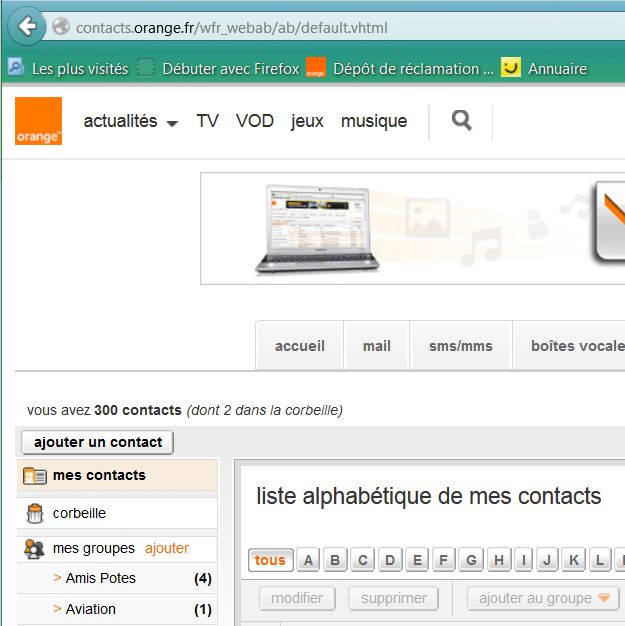This screenshot has width=625, height=626.
Task: Click the modifier button
Action: click(x=297, y=598)
